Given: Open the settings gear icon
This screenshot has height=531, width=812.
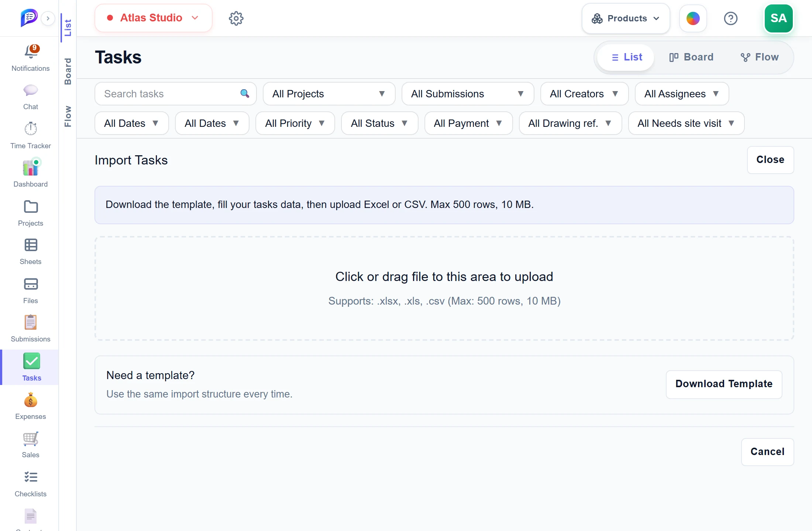Looking at the screenshot, I should point(236,18).
